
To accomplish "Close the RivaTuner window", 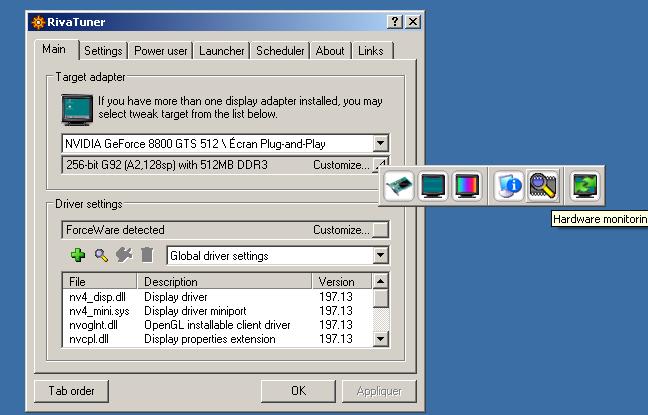I will click(x=413, y=21).
